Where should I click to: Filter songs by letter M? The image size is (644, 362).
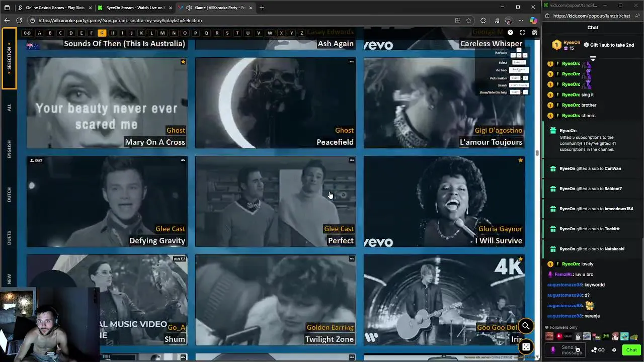(163, 33)
